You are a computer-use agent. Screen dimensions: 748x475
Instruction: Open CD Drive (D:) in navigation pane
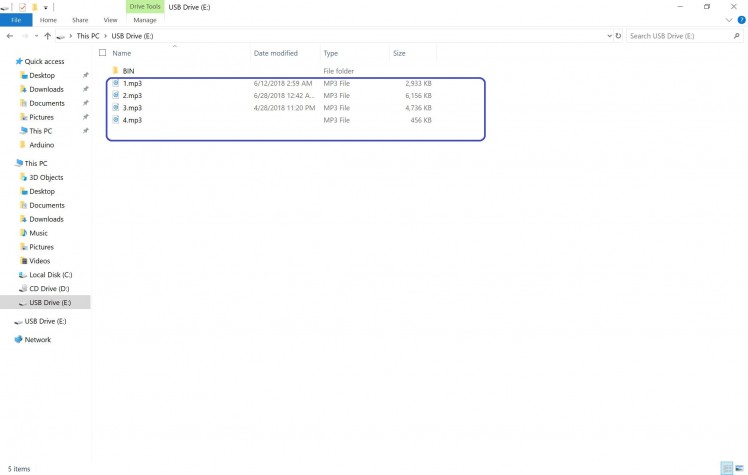(49, 289)
